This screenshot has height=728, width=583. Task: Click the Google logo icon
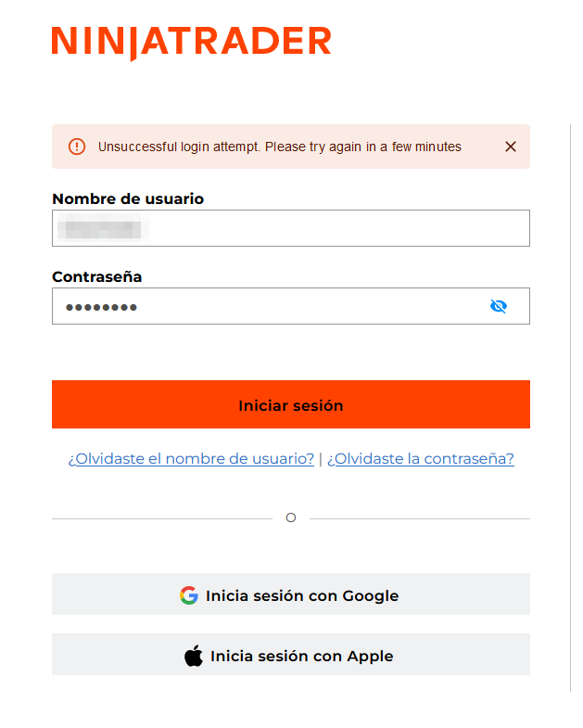point(189,595)
